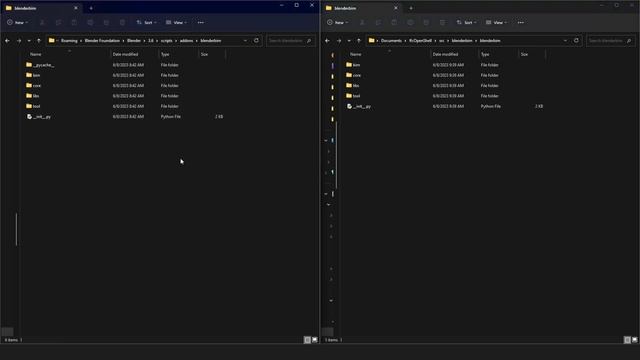Select the __pycache__ folder

(40, 65)
